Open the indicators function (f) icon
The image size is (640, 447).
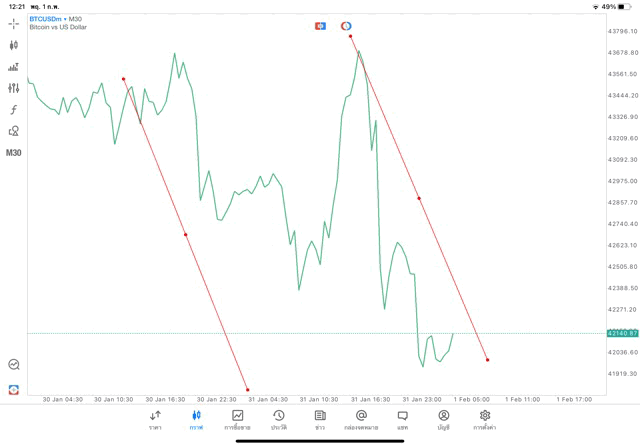coord(14,110)
